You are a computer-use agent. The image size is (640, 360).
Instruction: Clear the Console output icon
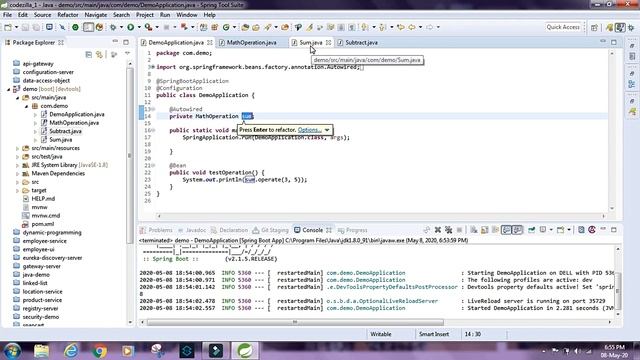(473, 230)
